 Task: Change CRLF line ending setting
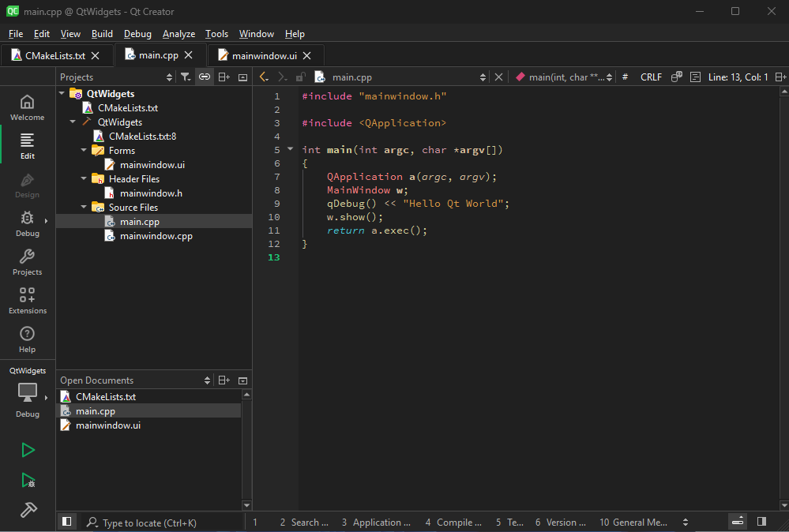click(651, 77)
